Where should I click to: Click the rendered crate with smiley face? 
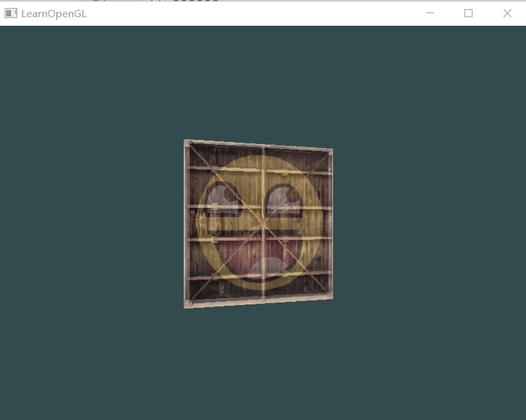[258, 224]
